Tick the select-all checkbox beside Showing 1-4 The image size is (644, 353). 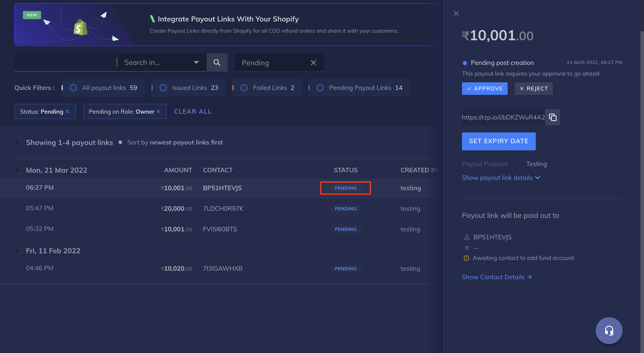(17, 142)
